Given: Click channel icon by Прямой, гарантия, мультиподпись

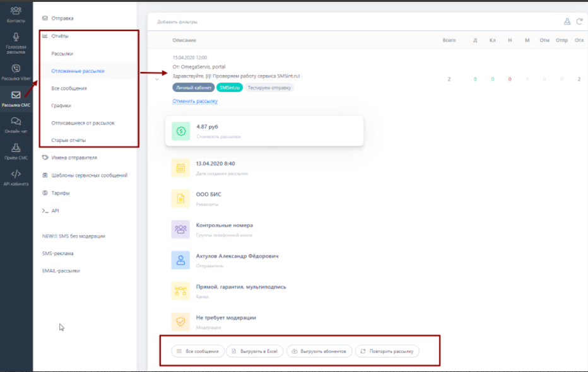Looking at the screenshot, I should (180, 291).
